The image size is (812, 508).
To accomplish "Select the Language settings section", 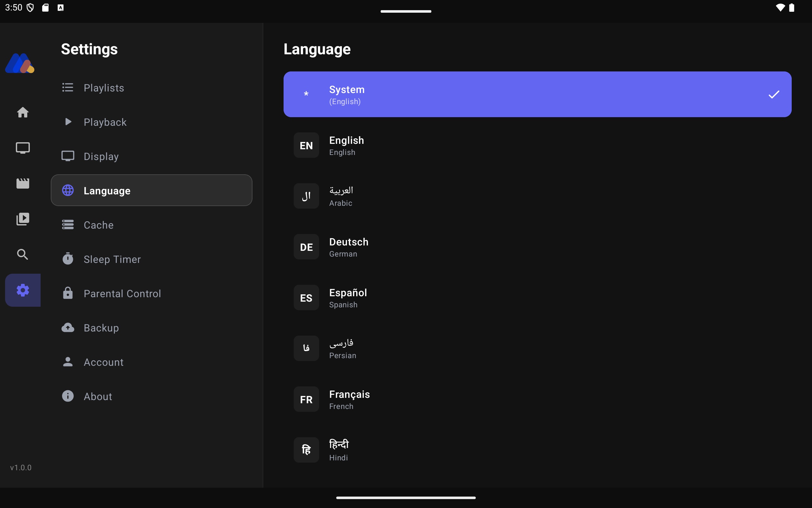I will pos(151,190).
